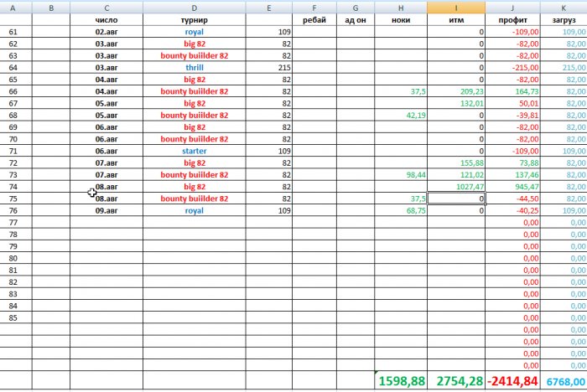
Task: Select the knockout value '98,44'
Action: point(401,175)
